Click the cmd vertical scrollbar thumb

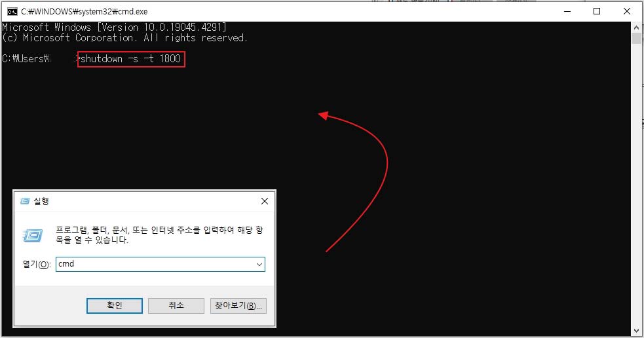coord(637,39)
